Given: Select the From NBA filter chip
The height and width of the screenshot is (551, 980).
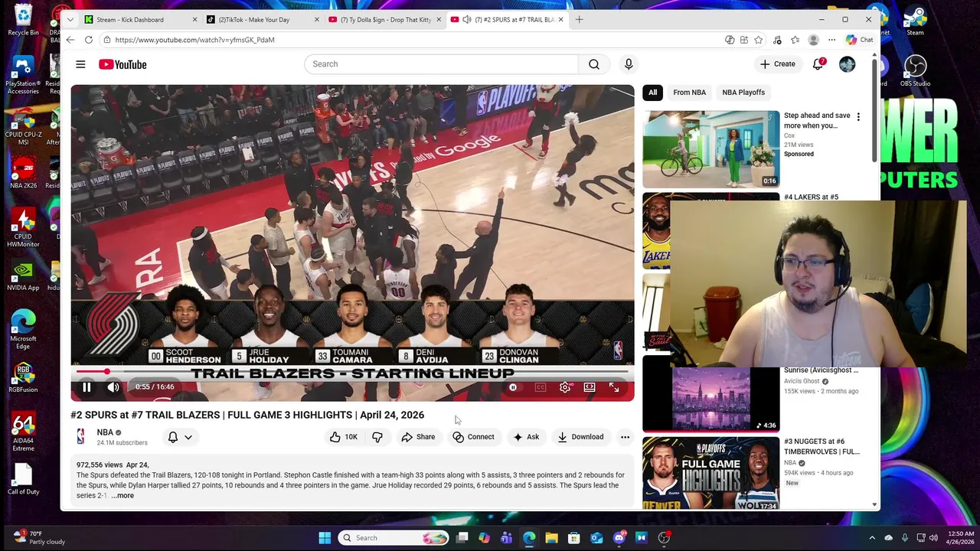Looking at the screenshot, I should click(689, 93).
